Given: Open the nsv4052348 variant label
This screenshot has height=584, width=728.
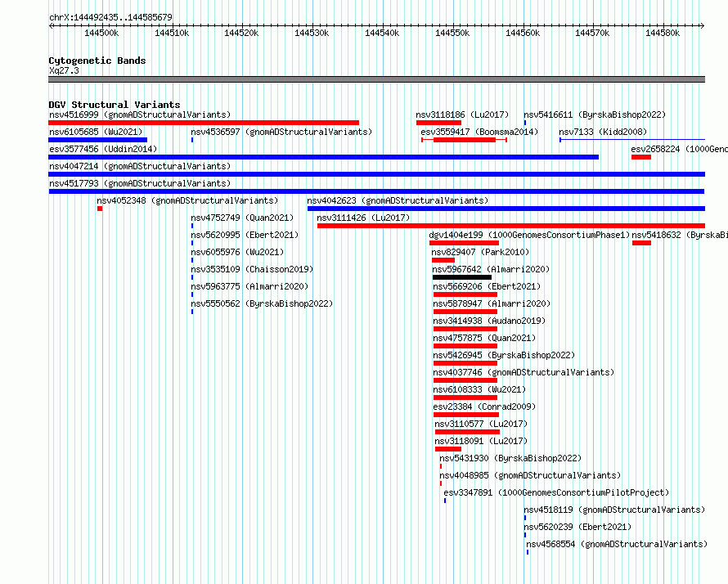Looking at the screenshot, I should point(187,200).
